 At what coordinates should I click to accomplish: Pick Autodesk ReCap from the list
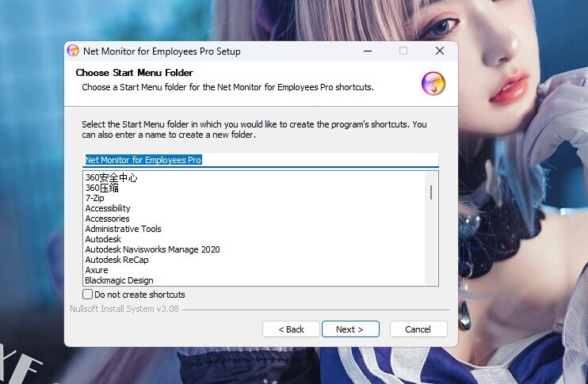116,260
